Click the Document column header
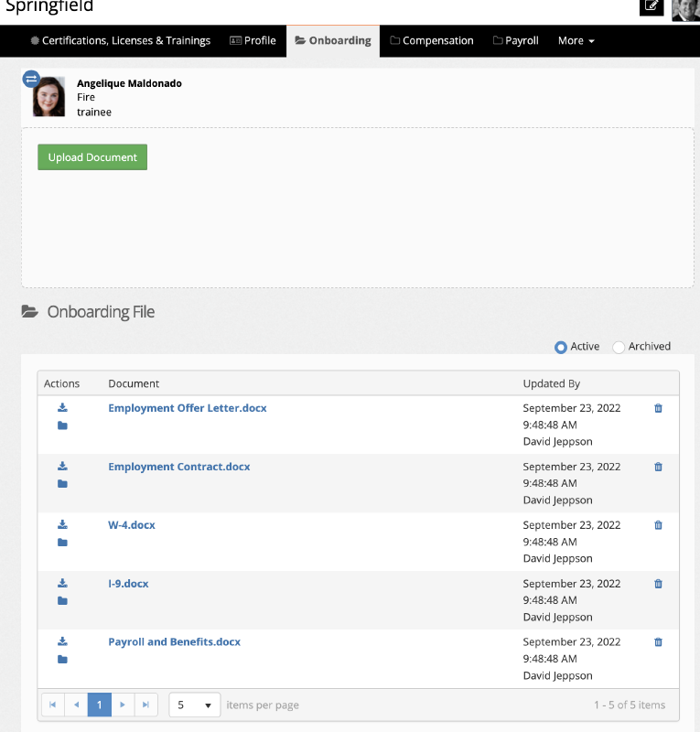Viewport: 700px width, 732px height. (134, 383)
